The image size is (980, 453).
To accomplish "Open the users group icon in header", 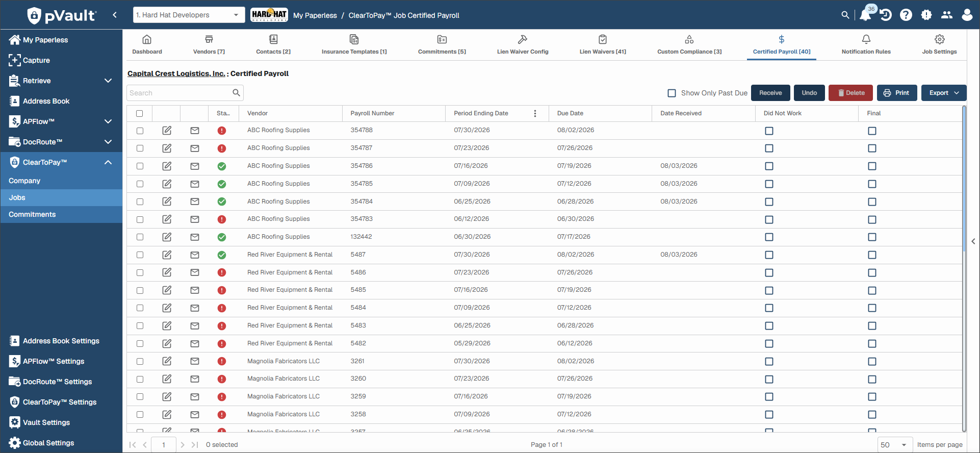I will click(947, 15).
